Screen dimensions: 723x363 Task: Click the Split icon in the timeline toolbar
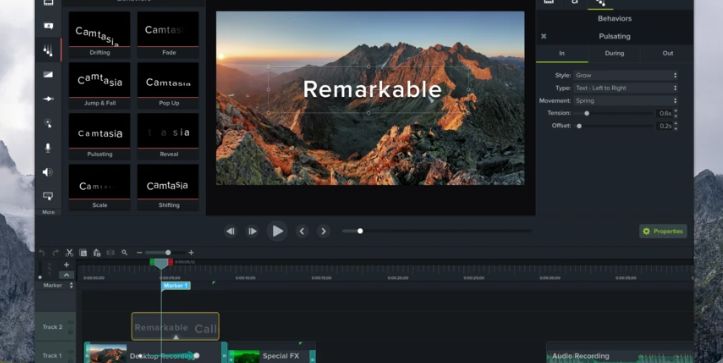[x=110, y=252]
